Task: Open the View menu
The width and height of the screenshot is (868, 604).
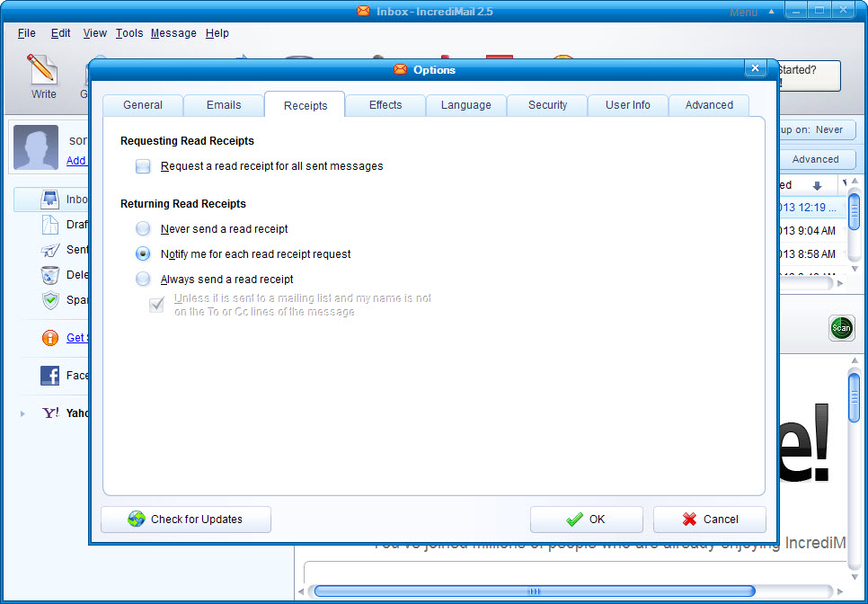Action: [x=94, y=33]
